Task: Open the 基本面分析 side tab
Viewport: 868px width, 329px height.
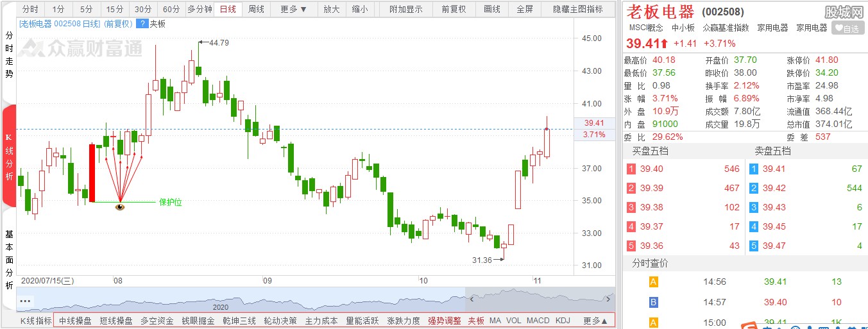Action: pos(9,260)
